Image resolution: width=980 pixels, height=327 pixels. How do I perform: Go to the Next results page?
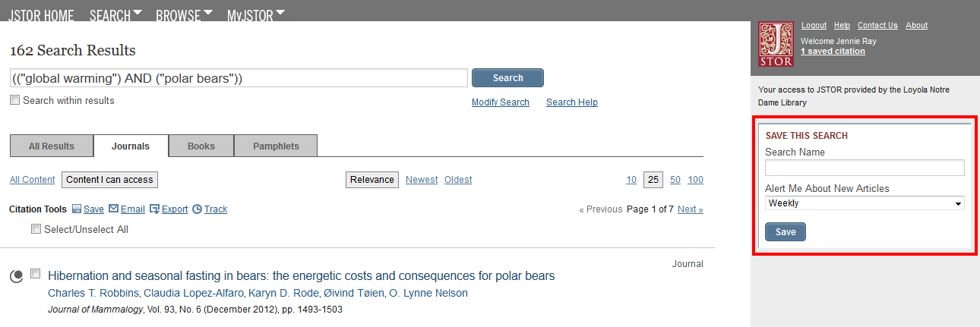(690, 209)
